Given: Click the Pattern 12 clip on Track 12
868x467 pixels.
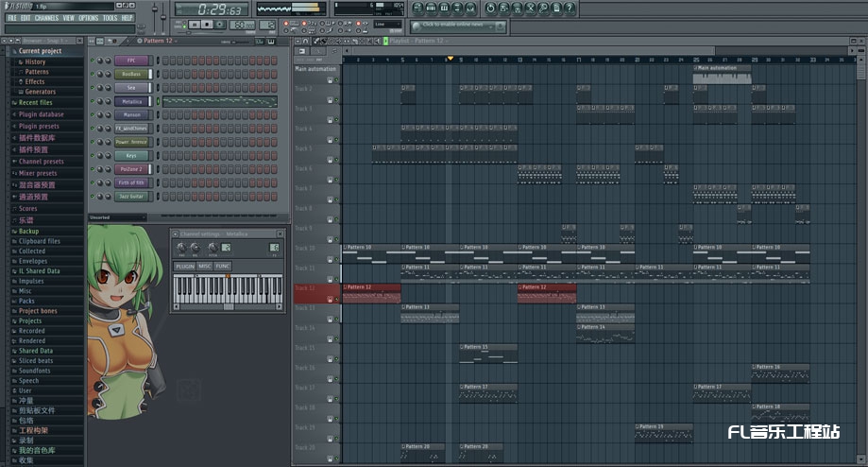Looking at the screenshot, I should 371,294.
